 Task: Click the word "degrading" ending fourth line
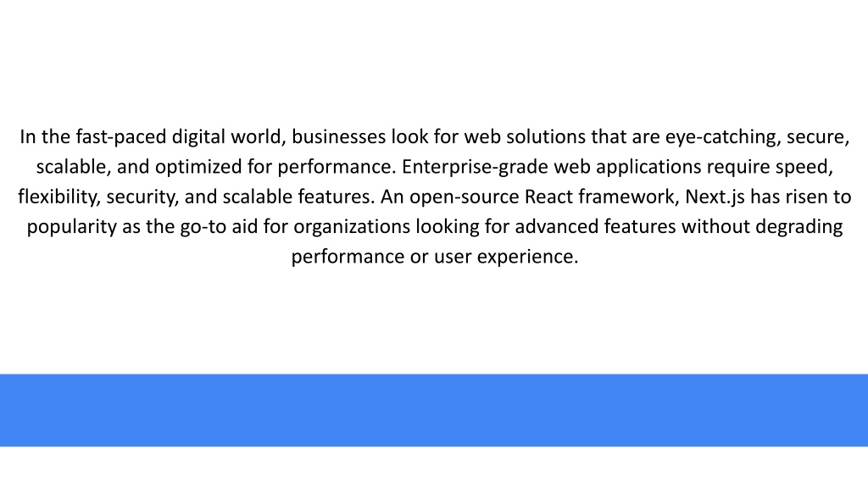pyautogui.click(x=798, y=227)
